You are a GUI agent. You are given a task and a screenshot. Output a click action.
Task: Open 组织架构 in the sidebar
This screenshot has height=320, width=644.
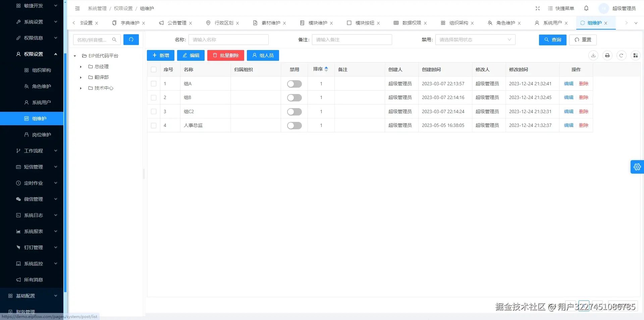(32, 70)
